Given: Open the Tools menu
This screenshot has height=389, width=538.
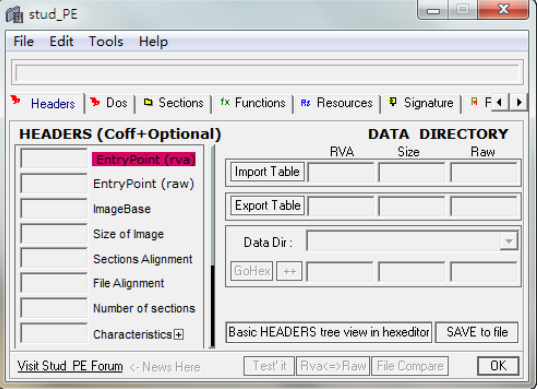Looking at the screenshot, I should tap(106, 42).
